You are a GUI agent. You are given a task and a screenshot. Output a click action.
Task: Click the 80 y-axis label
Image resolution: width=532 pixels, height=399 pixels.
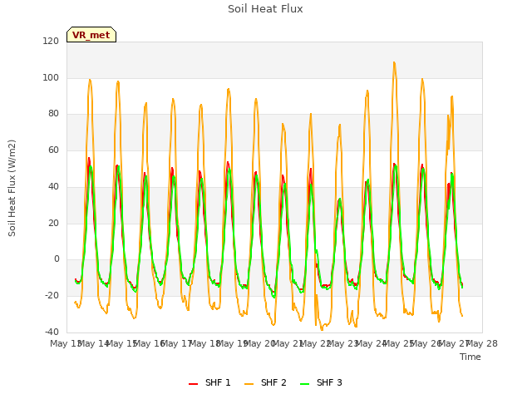click(53, 114)
